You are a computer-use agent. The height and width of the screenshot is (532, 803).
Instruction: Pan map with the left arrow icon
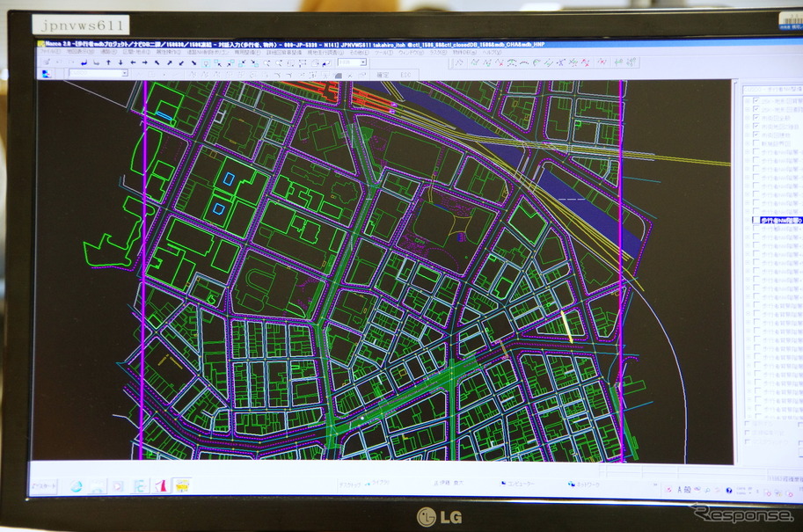pyautogui.click(x=133, y=62)
